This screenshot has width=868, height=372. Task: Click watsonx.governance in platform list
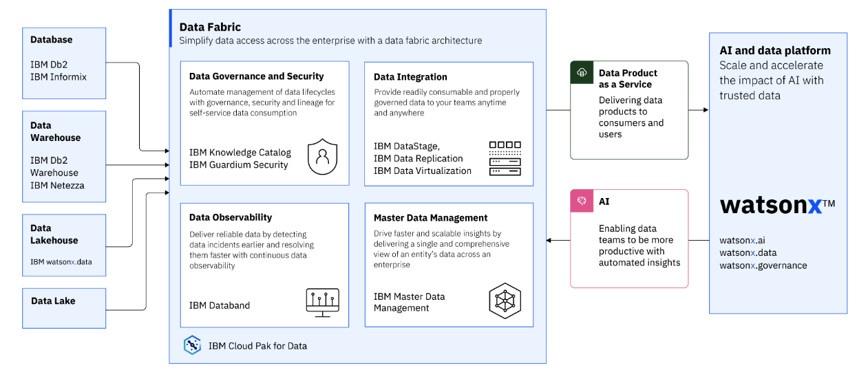pyautogui.click(x=763, y=265)
